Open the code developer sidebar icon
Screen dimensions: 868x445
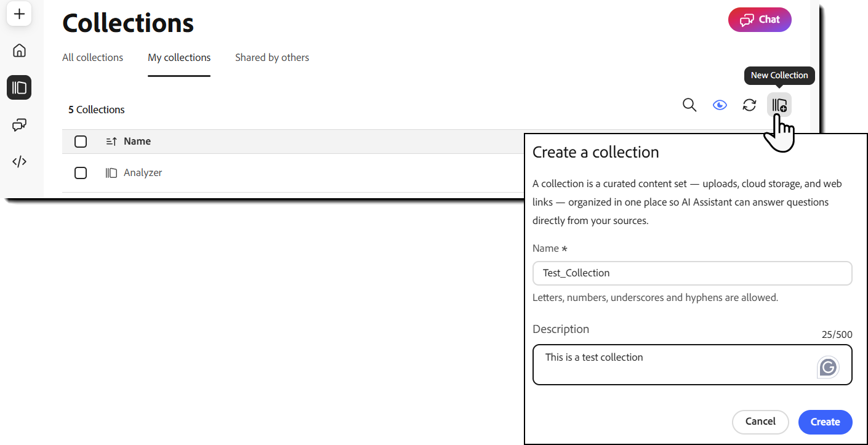pos(19,162)
